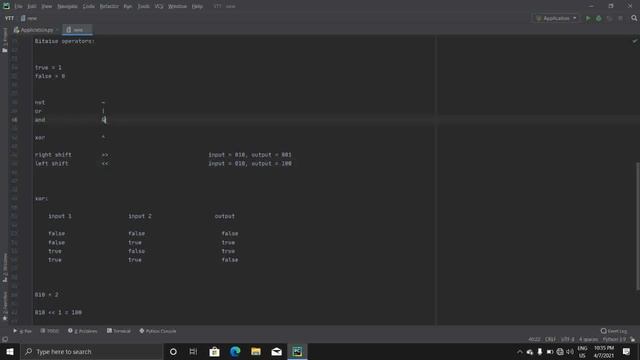Change the UTF-8 file encoding
This screenshot has width=640, height=360.
coord(567,340)
